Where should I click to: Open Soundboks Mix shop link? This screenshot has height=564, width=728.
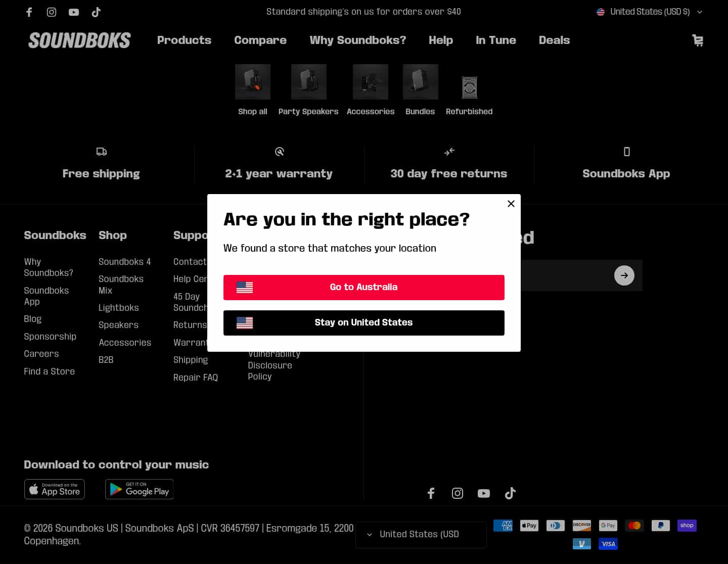click(121, 285)
